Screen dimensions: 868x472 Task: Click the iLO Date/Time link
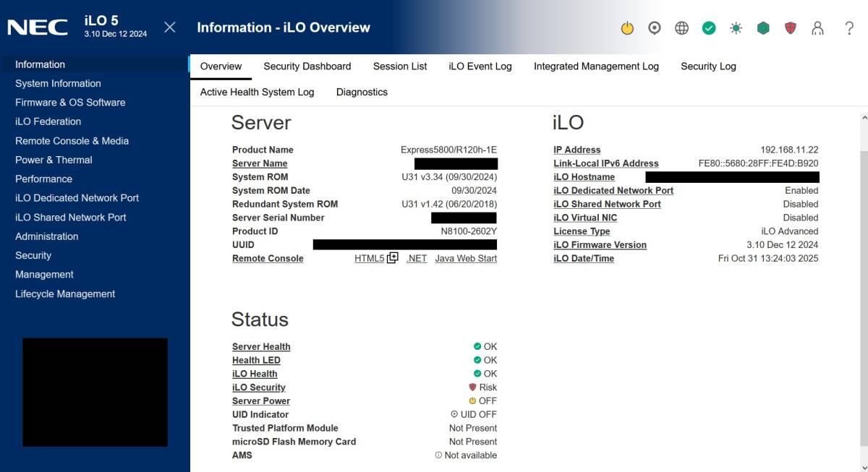tap(584, 259)
